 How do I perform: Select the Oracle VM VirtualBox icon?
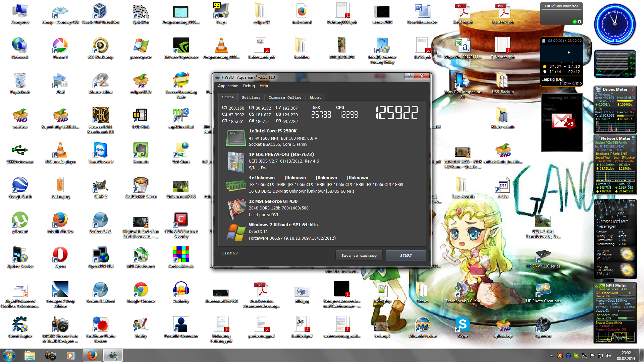tap(101, 14)
